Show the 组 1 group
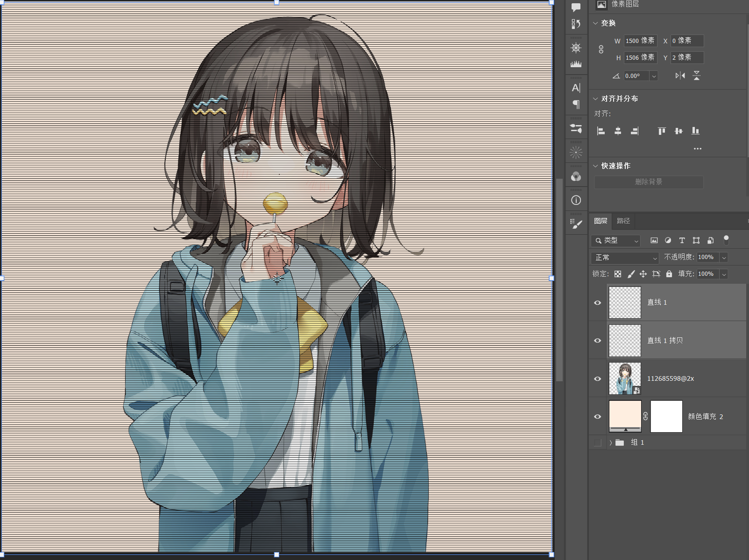Screen dimensions: 749x560 pos(597,442)
